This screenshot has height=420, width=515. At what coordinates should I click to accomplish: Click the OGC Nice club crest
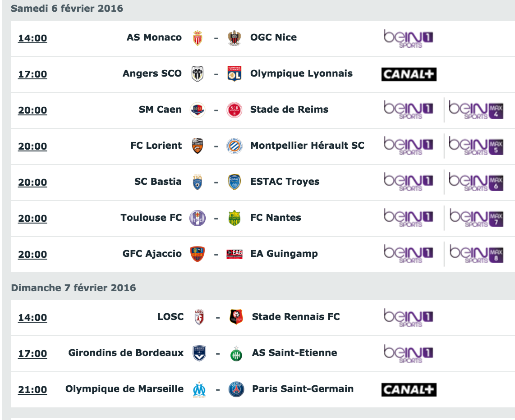[x=234, y=38]
